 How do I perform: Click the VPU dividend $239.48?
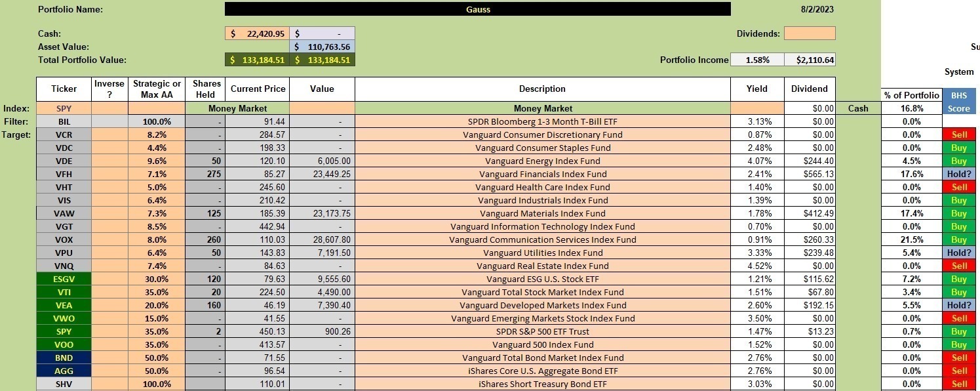coord(810,253)
